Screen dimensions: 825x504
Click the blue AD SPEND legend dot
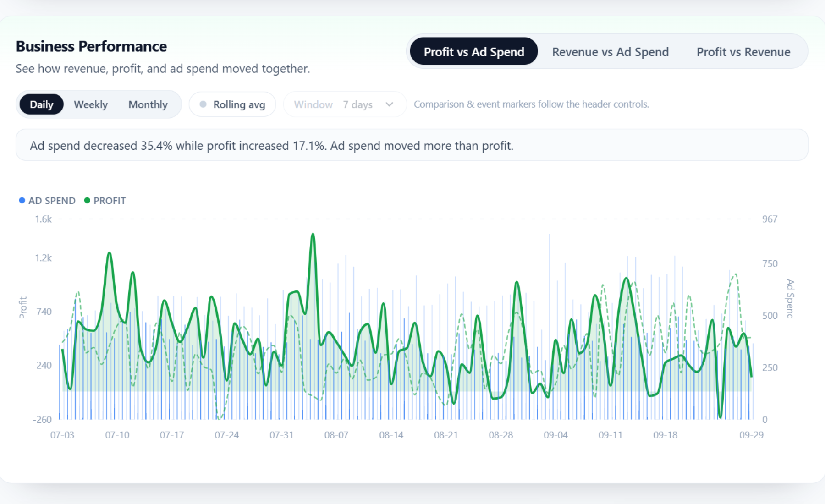[x=22, y=200]
